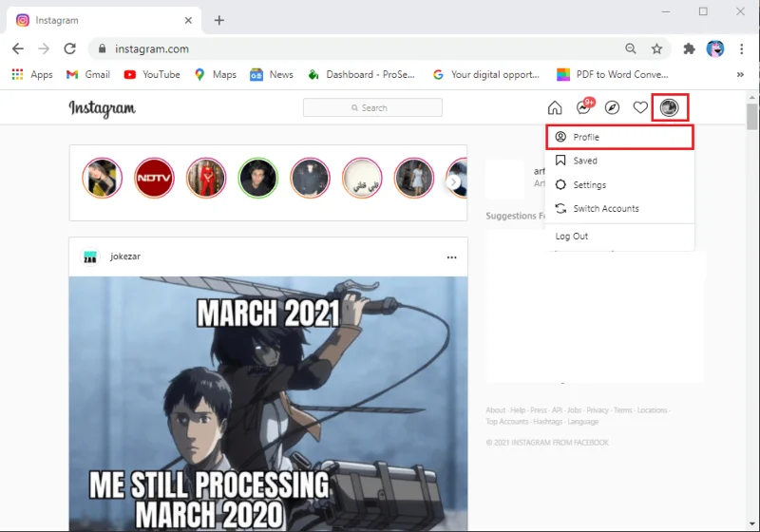The height and width of the screenshot is (532, 760).
Task: Open the YouTube bookmark
Action: (152, 75)
